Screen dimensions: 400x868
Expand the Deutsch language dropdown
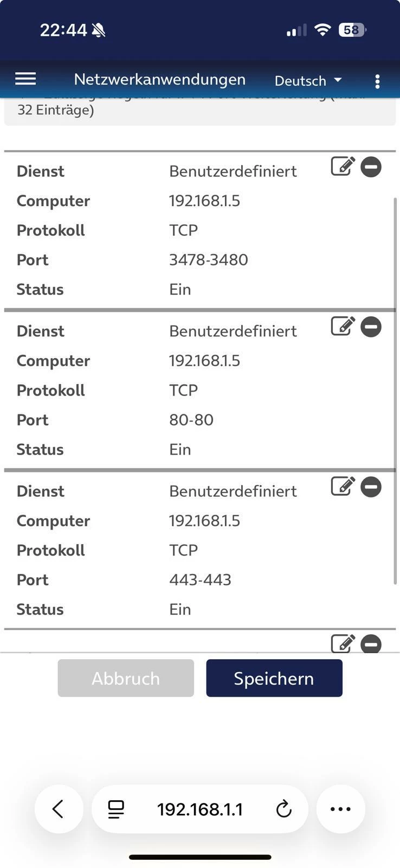coord(308,81)
